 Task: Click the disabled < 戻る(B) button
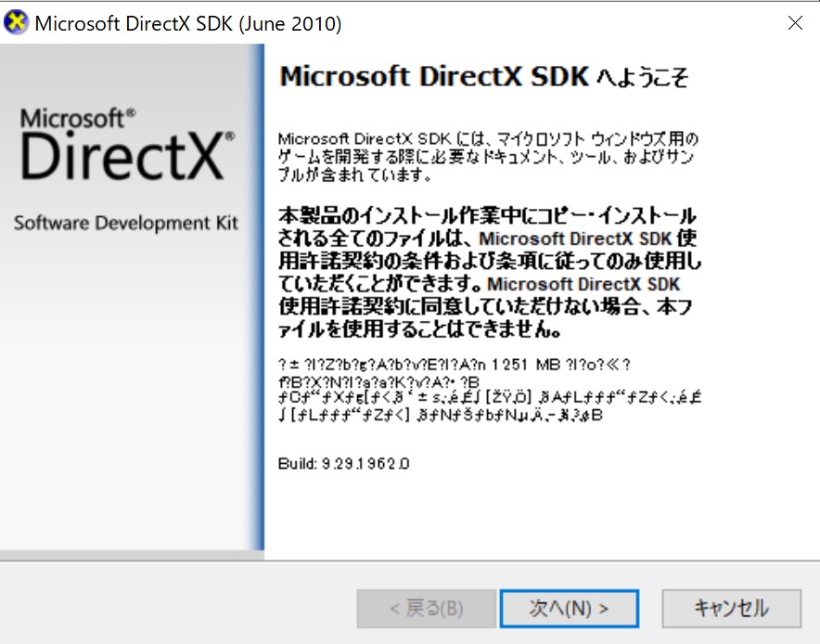click(x=426, y=609)
